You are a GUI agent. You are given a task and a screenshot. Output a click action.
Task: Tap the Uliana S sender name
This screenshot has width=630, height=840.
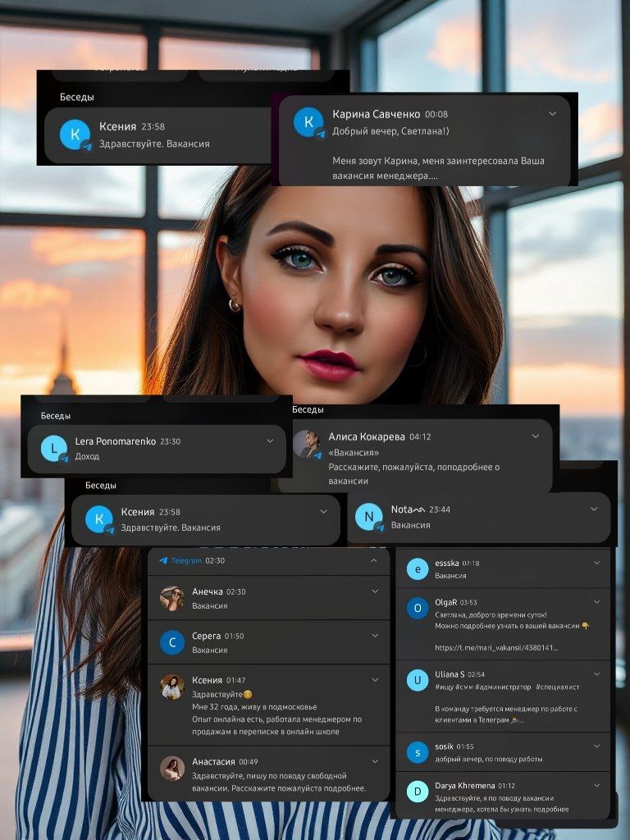[x=450, y=674]
